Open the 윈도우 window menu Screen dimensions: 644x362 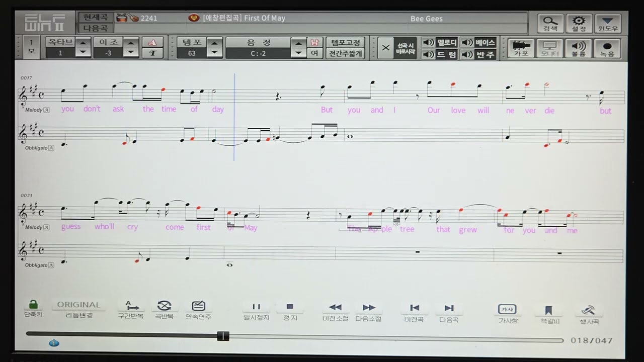click(608, 23)
